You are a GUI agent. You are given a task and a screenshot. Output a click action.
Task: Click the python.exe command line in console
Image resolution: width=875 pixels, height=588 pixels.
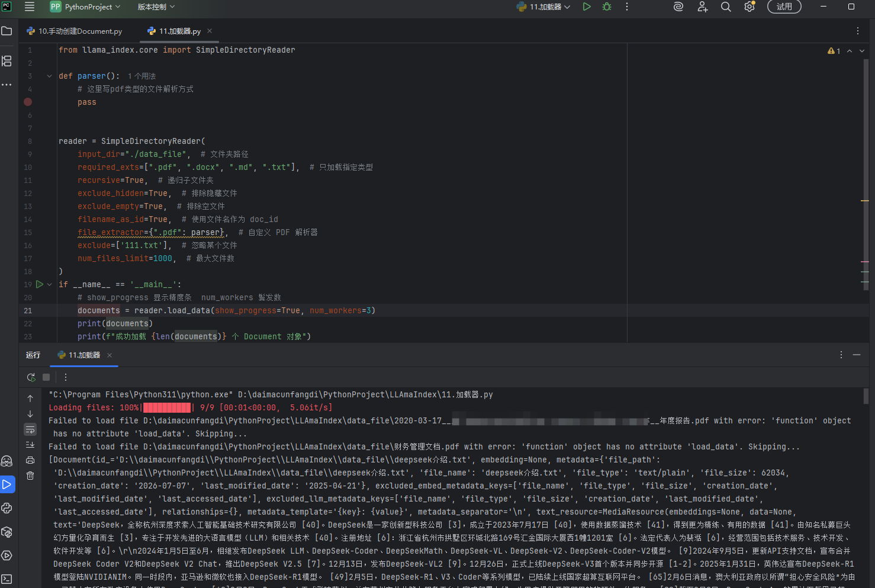click(x=271, y=394)
